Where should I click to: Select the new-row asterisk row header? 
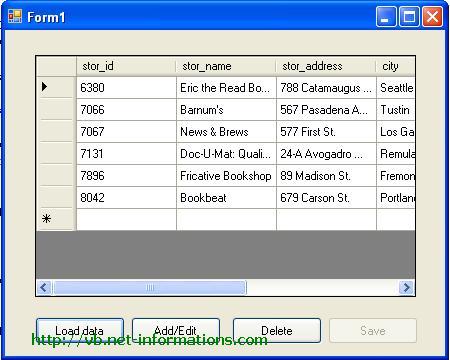pos(56,219)
